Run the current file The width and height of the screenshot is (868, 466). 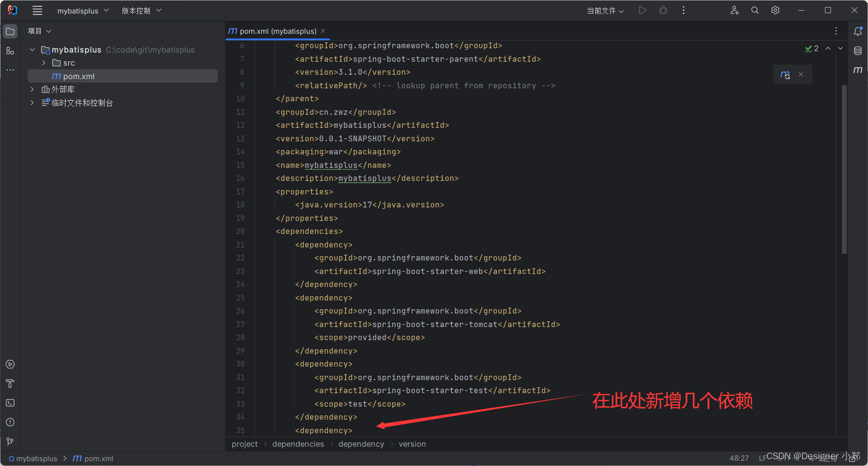pos(642,10)
